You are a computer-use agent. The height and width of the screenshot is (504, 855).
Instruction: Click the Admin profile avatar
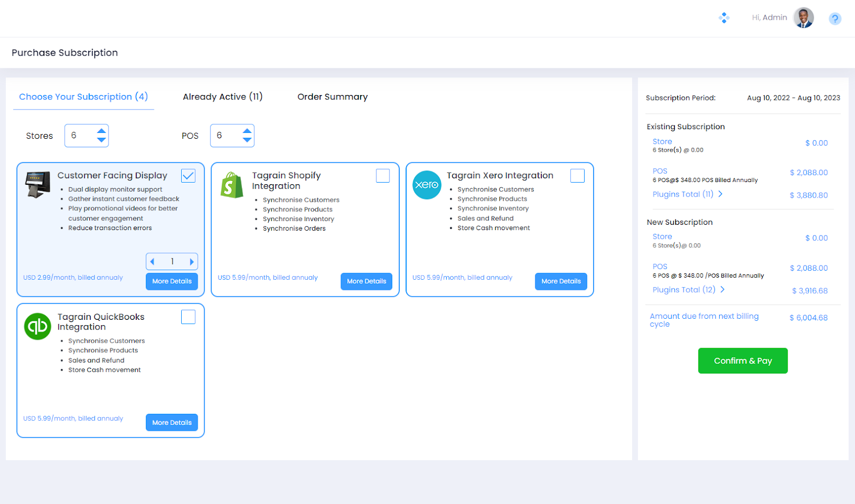pos(803,18)
